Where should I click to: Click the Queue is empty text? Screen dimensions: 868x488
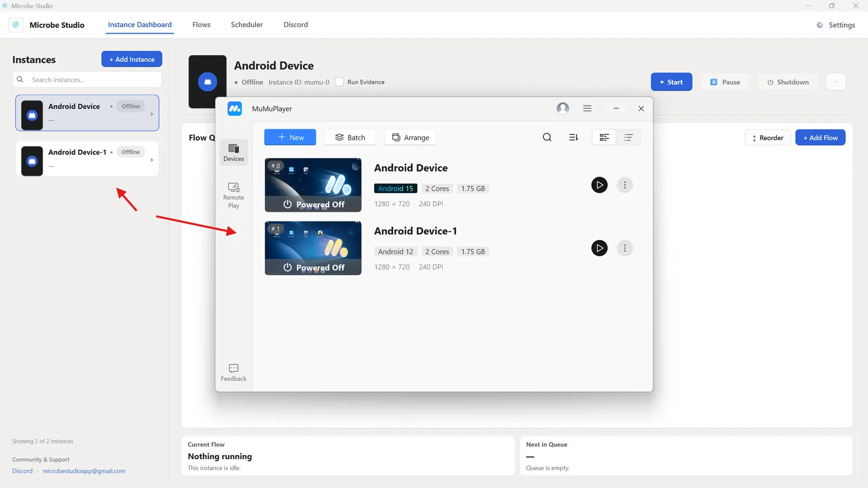548,468
